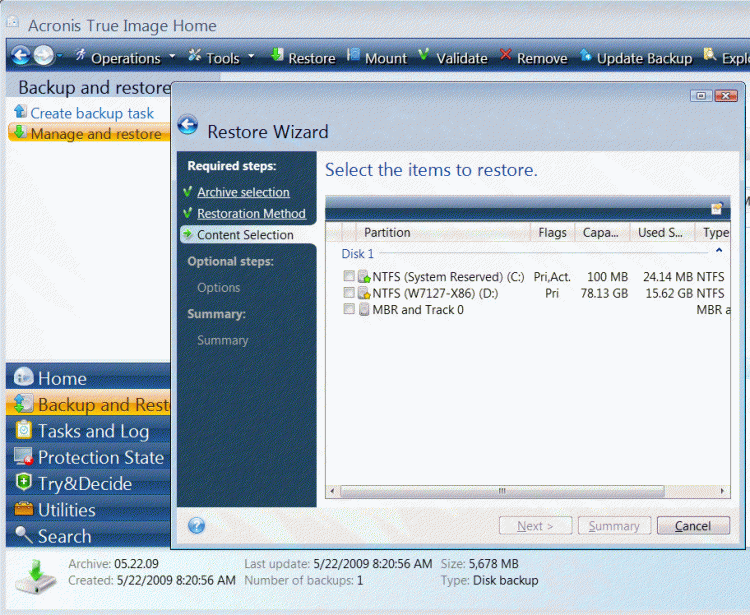Screen dimensions: 750x615
Task: Click the W7127-X86 partition icon
Action: [x=364, y=293]
